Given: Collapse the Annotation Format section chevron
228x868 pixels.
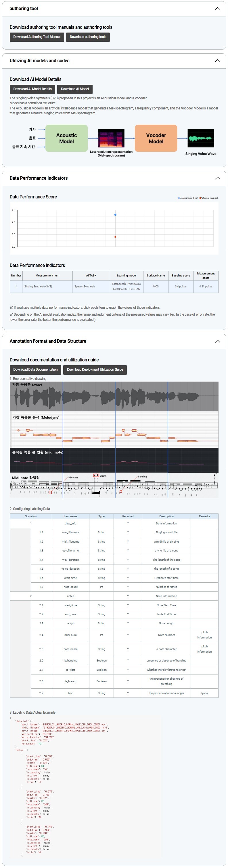Looking at the screenshot, I should (217, 341).
